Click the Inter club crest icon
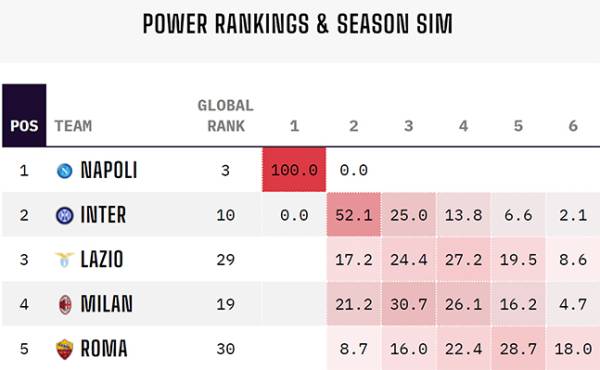 coord(65,215)
